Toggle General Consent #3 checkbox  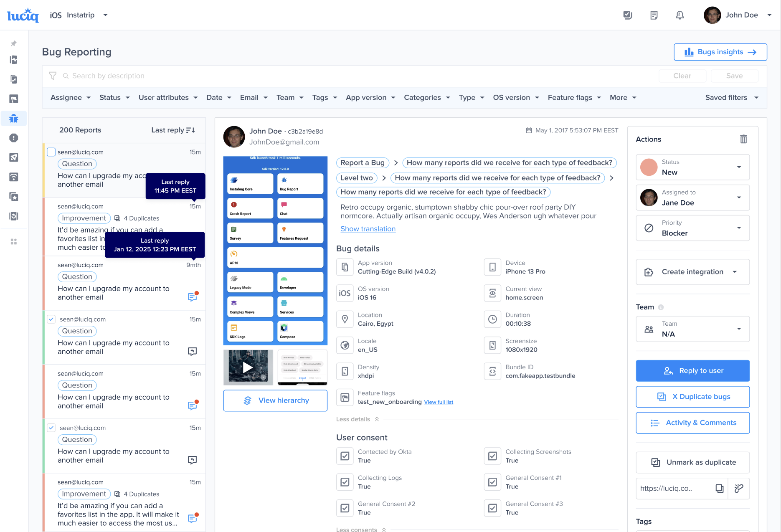[492, 508]
